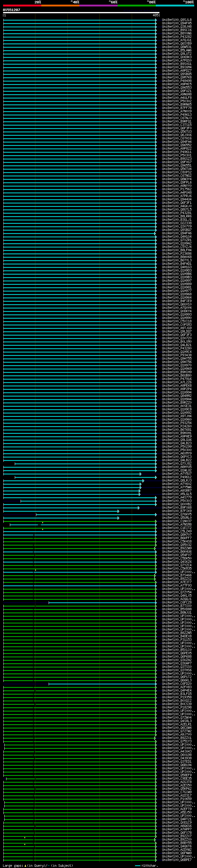Click the =100char. scale legend
This screenshot has height=868, width=197.
point(146,865)
